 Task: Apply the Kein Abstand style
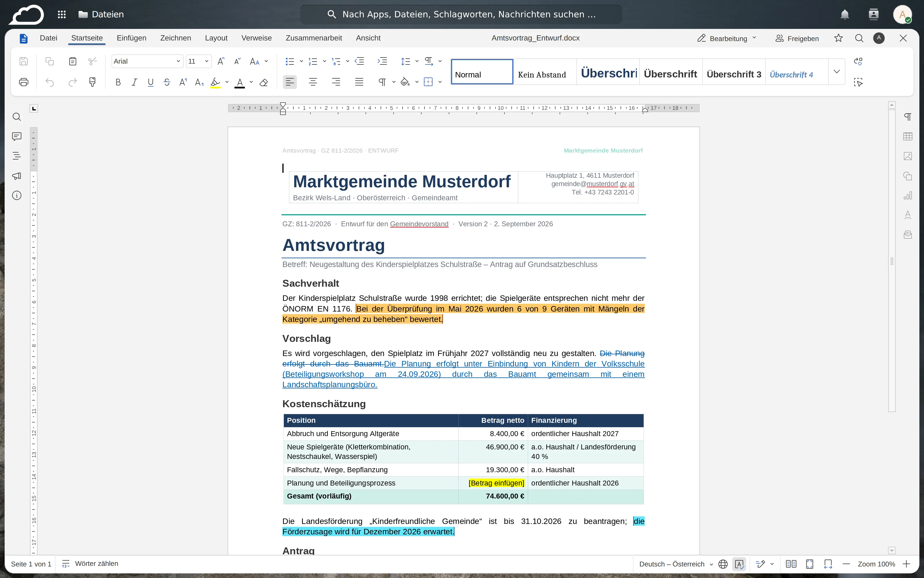(545, 71)
